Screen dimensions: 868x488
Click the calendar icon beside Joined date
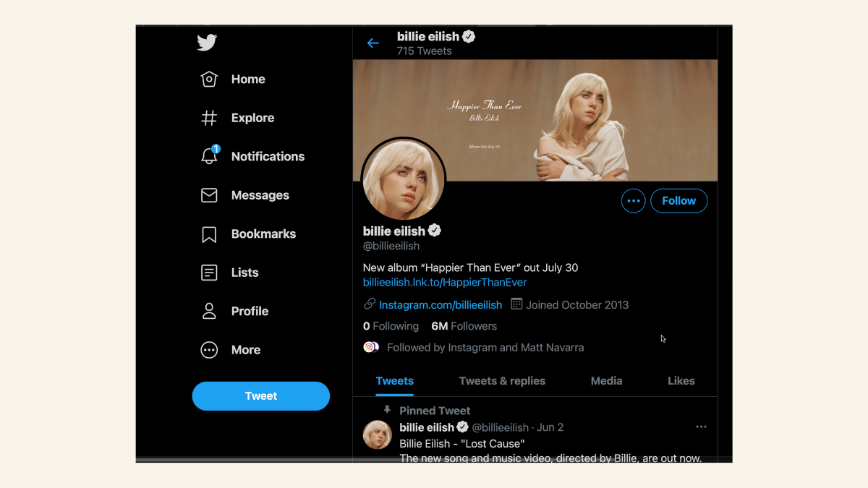point(516,304)
